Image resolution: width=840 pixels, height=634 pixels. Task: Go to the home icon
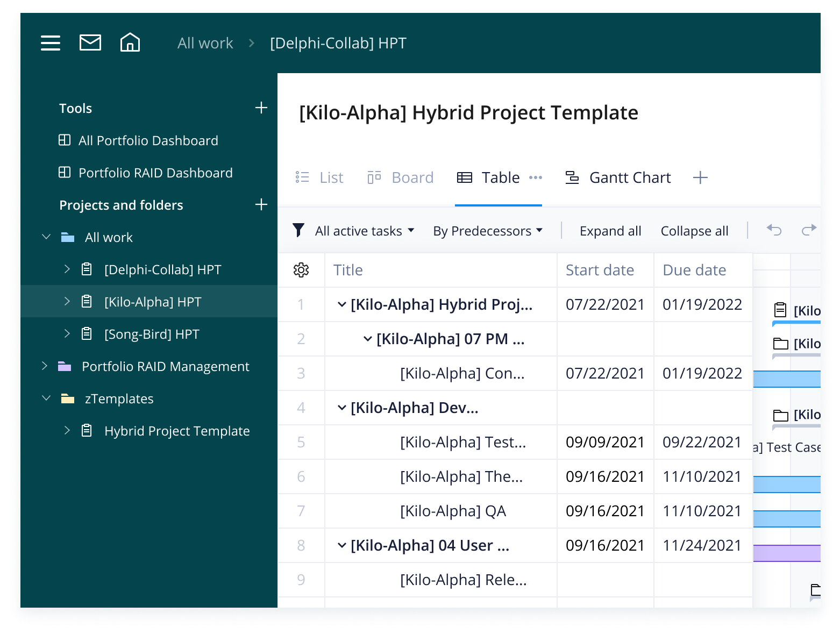click(x=130, y=42)
